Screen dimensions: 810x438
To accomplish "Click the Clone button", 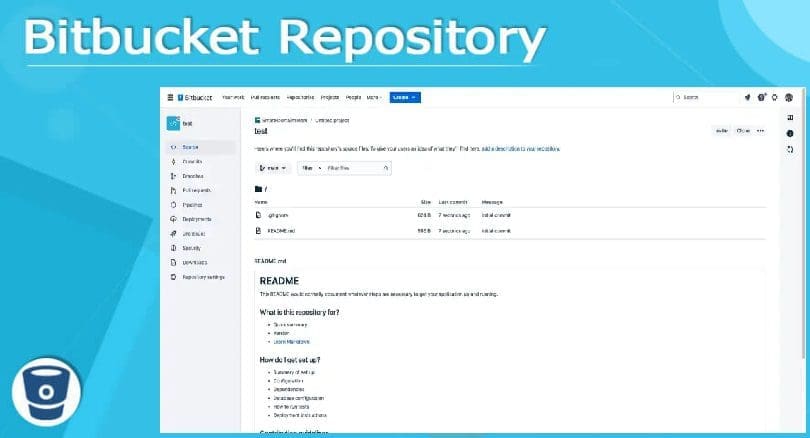I will [x=743, y=131].
